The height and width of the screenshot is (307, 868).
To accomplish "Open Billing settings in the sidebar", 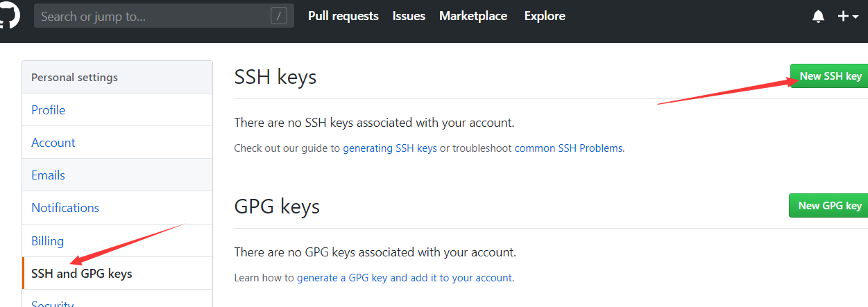I will click(x=47, y=241).
